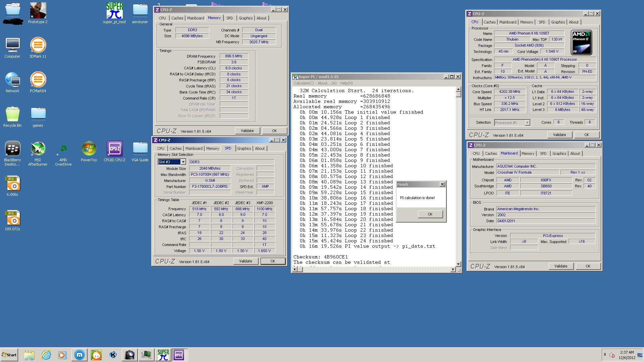Open the 189.072s JPG file
Screen dimensions: 644x362
[x=12, y=221]
